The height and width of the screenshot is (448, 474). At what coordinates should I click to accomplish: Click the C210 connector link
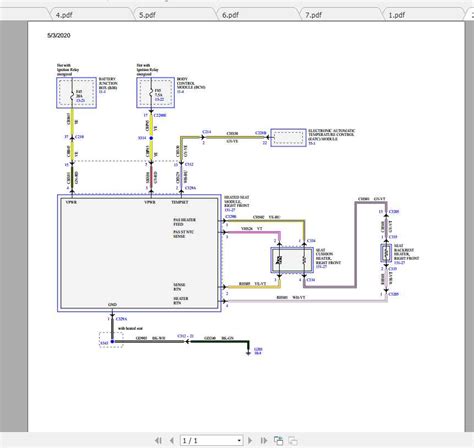[80, 137]
